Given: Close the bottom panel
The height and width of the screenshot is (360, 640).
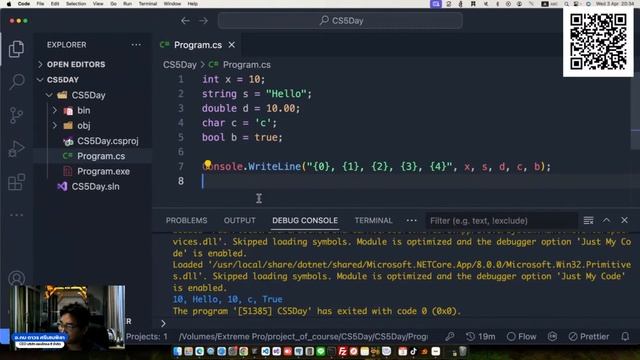Looking at the screenshot, I should (624, 220).
